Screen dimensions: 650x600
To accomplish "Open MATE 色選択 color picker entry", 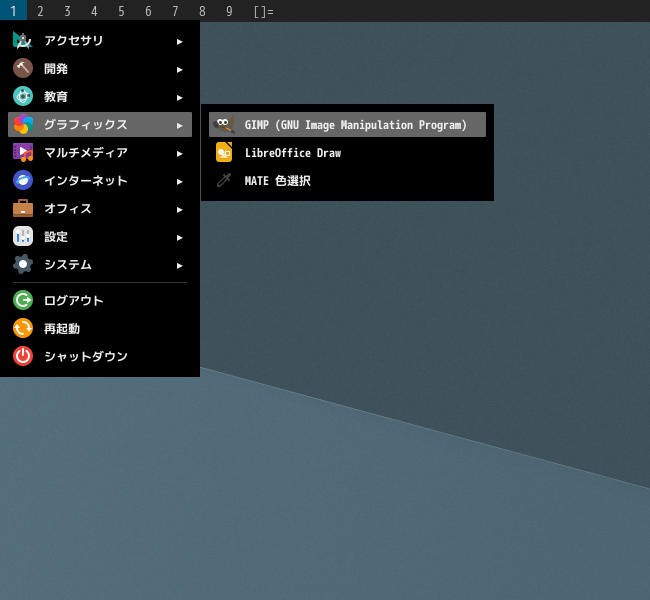I will coord(347,180).
